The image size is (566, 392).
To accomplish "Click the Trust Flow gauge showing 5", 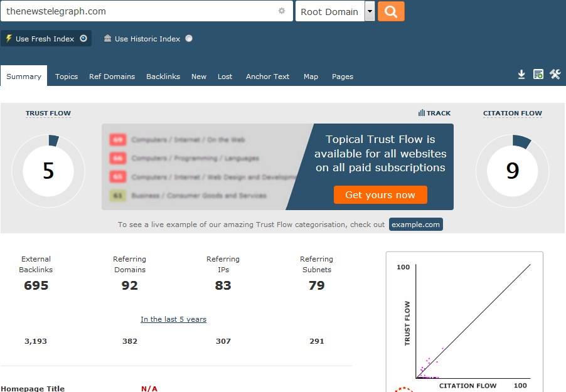I will tap(48, 171).
